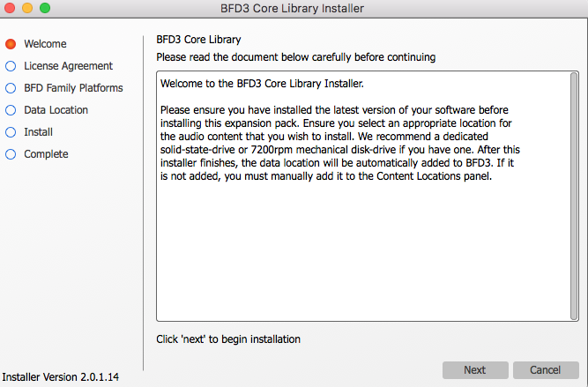Click the Next button
This screenshot has width=588, height=387.
point(475,370)
